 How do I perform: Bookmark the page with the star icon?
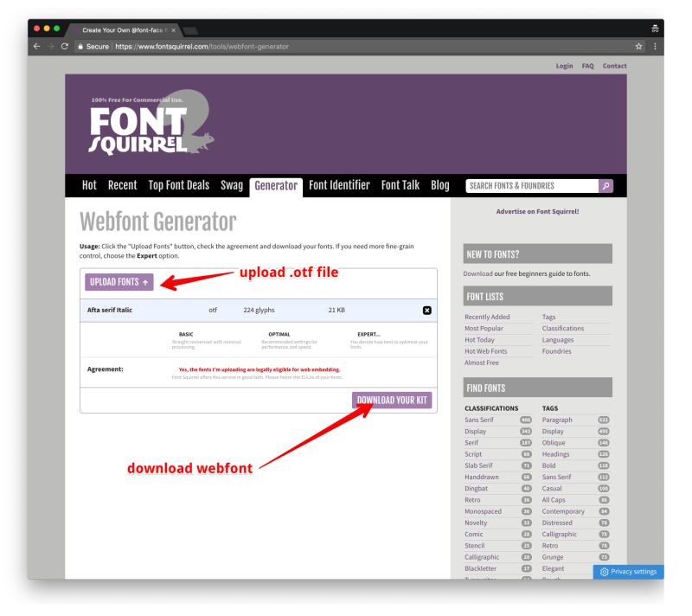638,47
